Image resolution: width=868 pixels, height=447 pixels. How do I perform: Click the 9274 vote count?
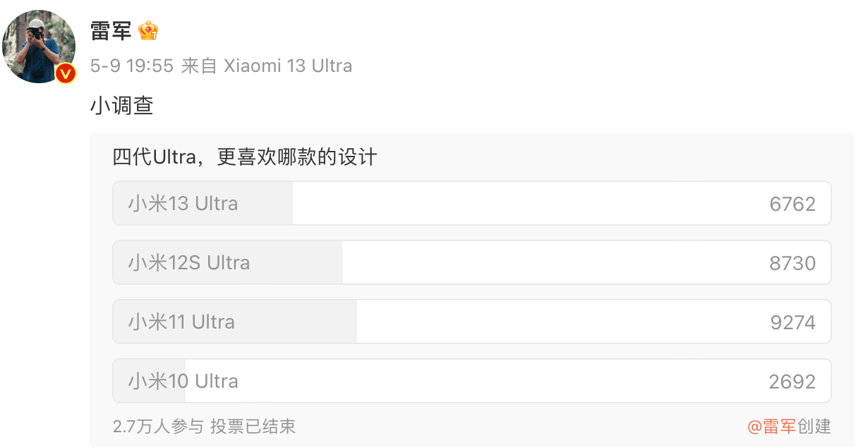click(x=792, y=323)
